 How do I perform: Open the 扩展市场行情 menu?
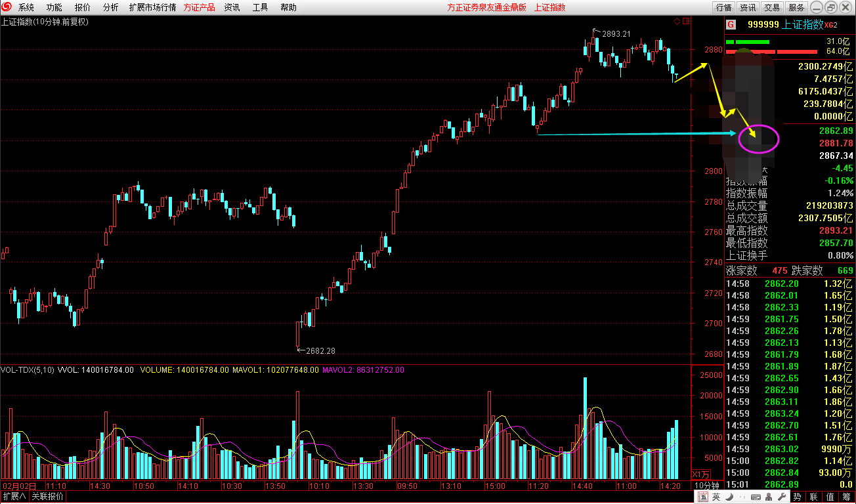pyautogui.click(x=152, y=8)
